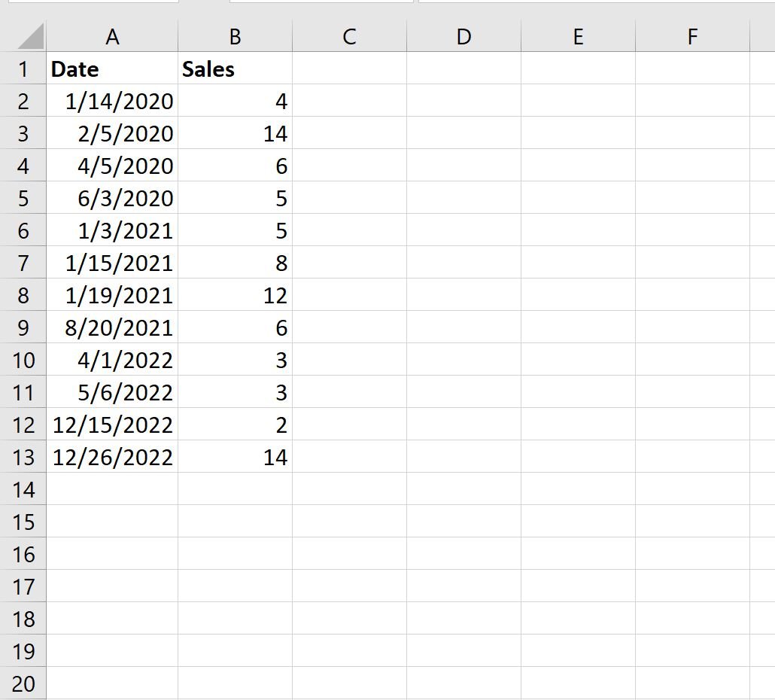Select column B header
The image size is (775, 700).
pyautogui.click(x=236, y=37)
